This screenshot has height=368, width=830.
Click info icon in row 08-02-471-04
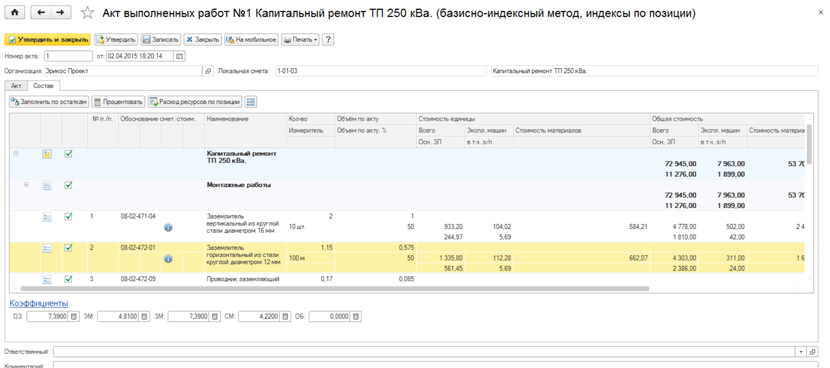point(168,228)
